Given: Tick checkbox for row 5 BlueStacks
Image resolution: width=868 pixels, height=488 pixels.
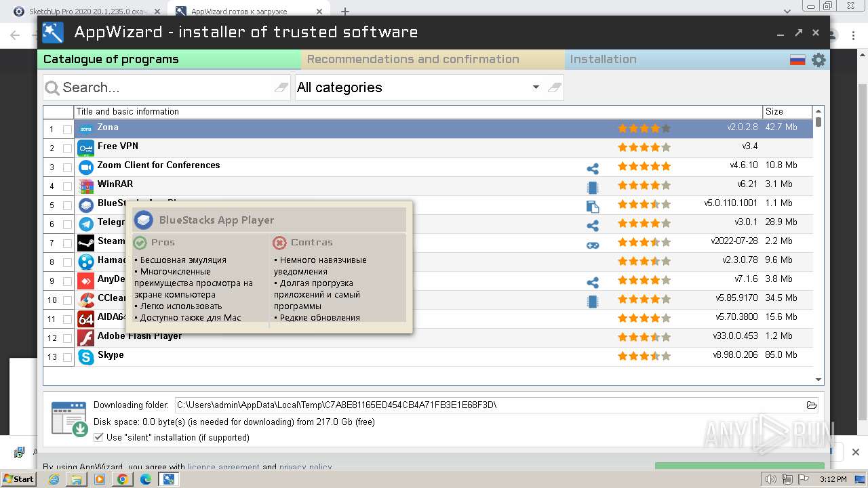Looking at the screenshot, I should tap(67, 205).
